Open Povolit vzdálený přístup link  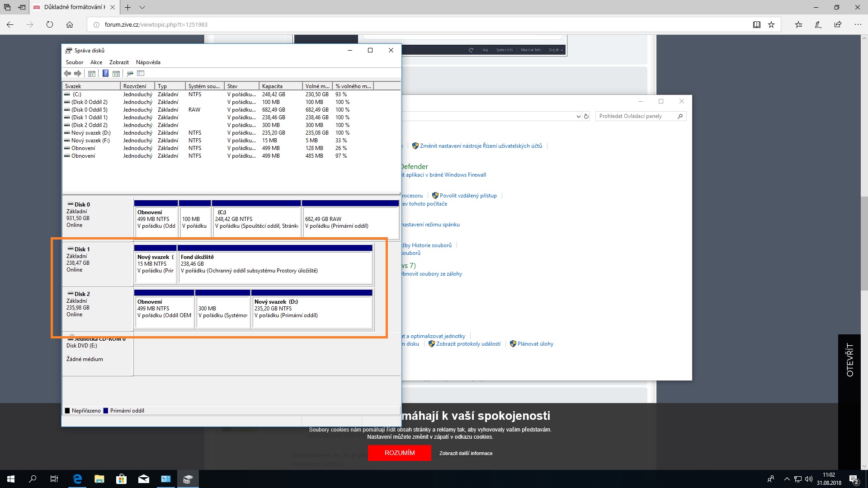point(468,196)
